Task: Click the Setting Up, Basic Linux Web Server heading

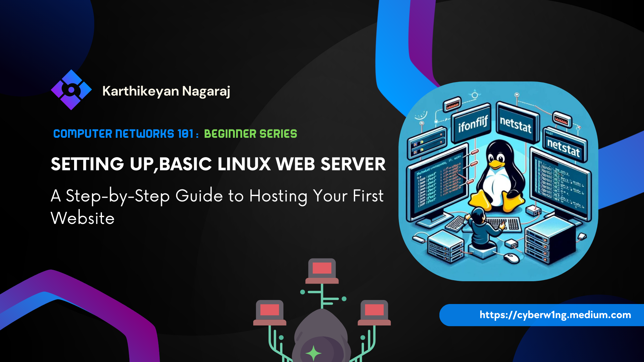Action: [218, 164]
